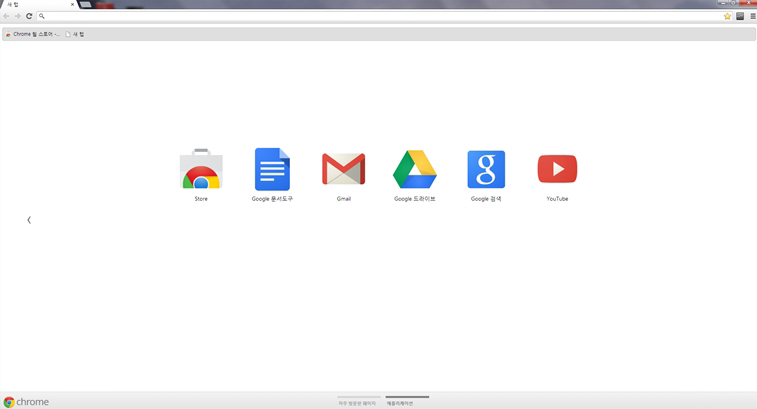Reload the current page
The height and width of the screenshot is (409, 757).
[29, 16]
